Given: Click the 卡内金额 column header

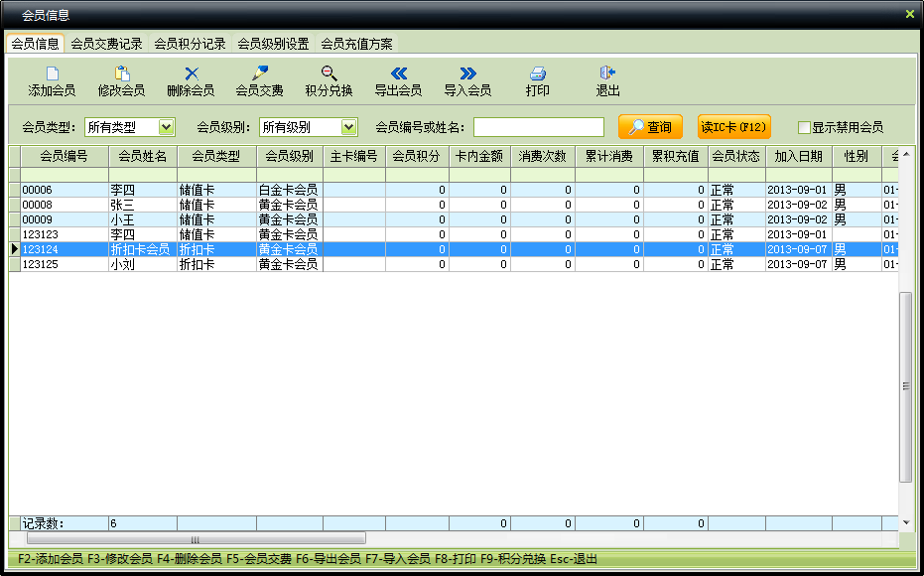Looking at the screenshot, I should (479, 156).
